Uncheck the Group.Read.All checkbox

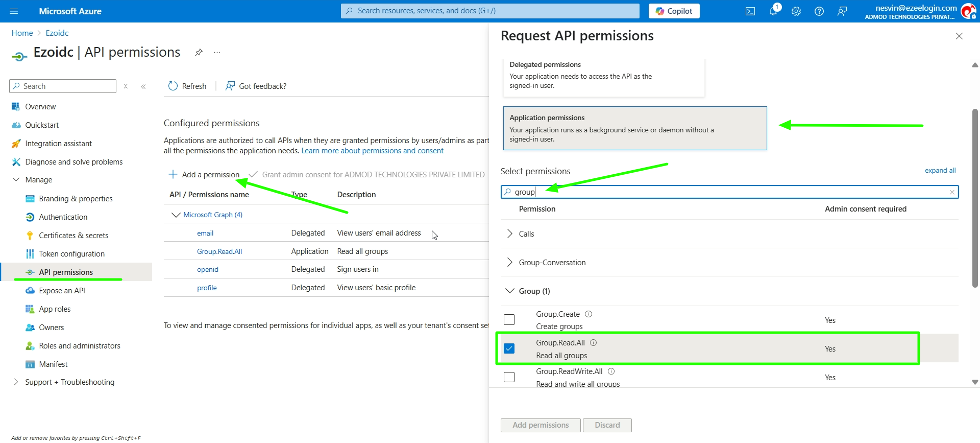click(509, 348)
